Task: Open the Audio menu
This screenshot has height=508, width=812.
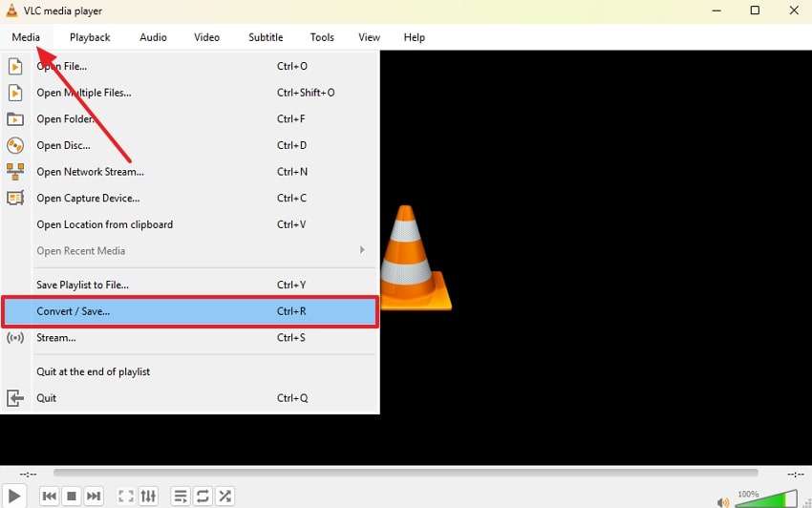Action: 153,37
